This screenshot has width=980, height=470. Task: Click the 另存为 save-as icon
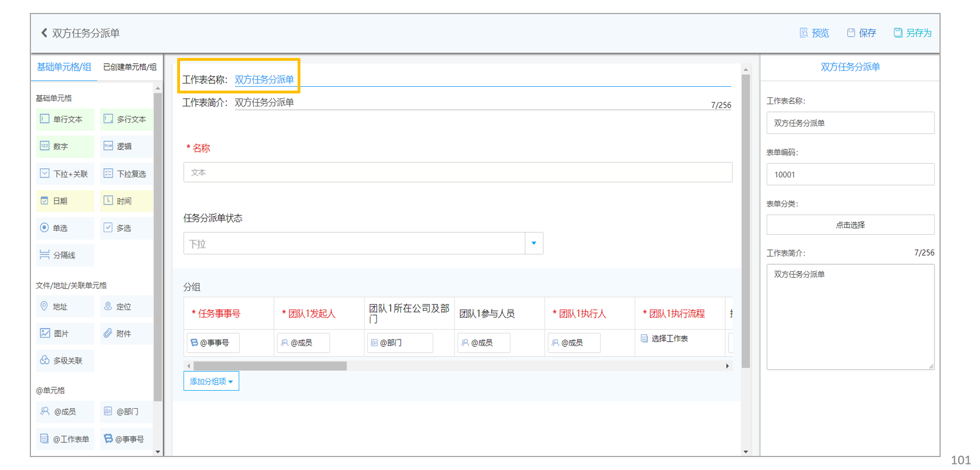898,33
